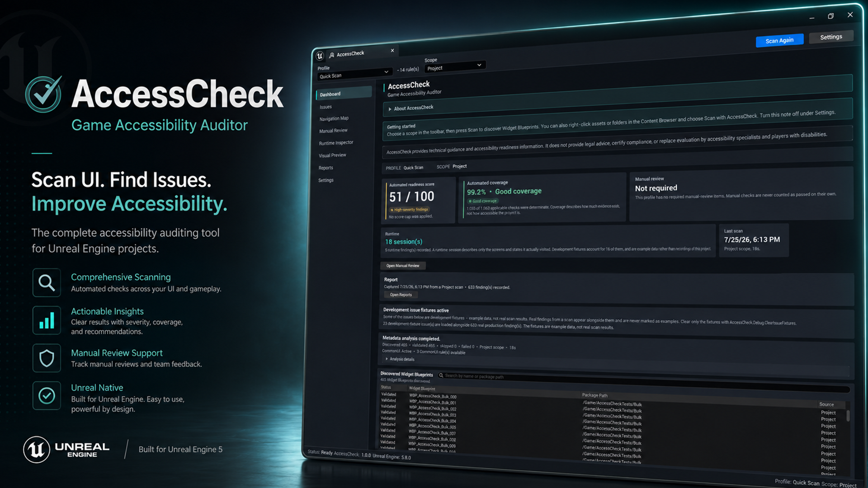Click the High-severity findings badge

coord(409,210)
